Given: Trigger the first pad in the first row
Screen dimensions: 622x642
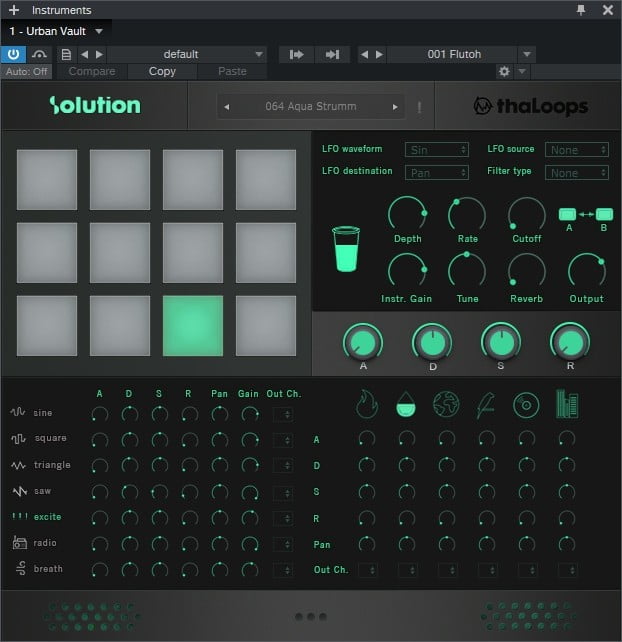Looking at the screenshot, I should 47,179.
